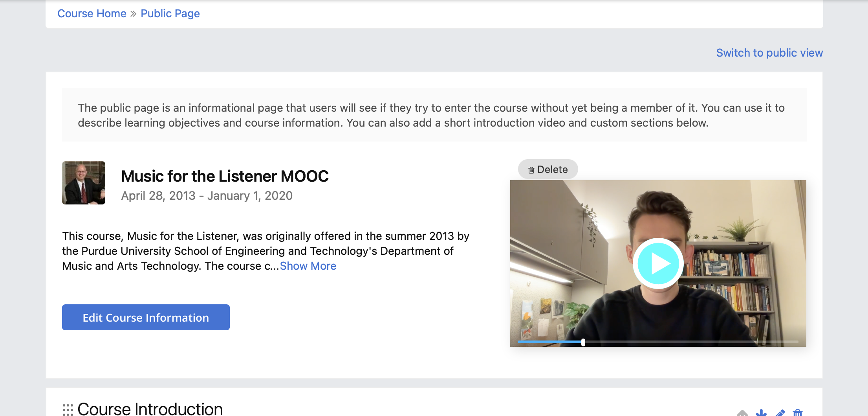Edit the Course Introduction section pencil icon
The width and height of the screenshot is (868, 416).
click(780, 412)
